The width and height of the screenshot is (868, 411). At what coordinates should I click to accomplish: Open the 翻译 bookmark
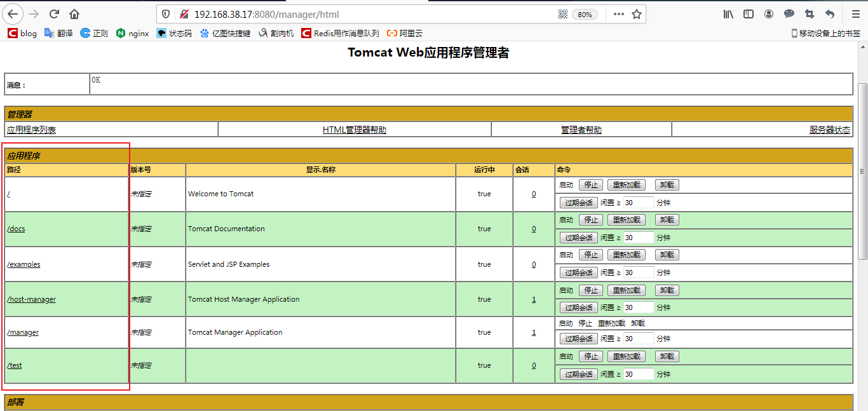(x=58, y=33)
